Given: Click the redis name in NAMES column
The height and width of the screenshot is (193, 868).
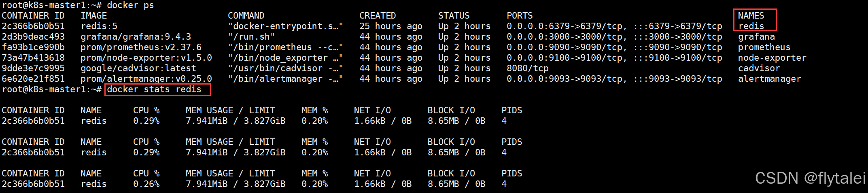Looking at the screenshot, I should pos(751,26).
